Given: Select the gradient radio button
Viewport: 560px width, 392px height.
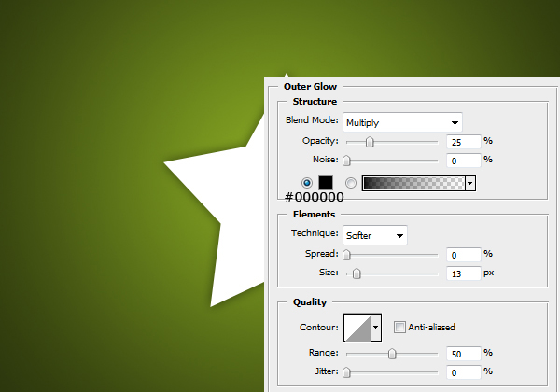Looking at the screenshot, I should tap(351, 183).
